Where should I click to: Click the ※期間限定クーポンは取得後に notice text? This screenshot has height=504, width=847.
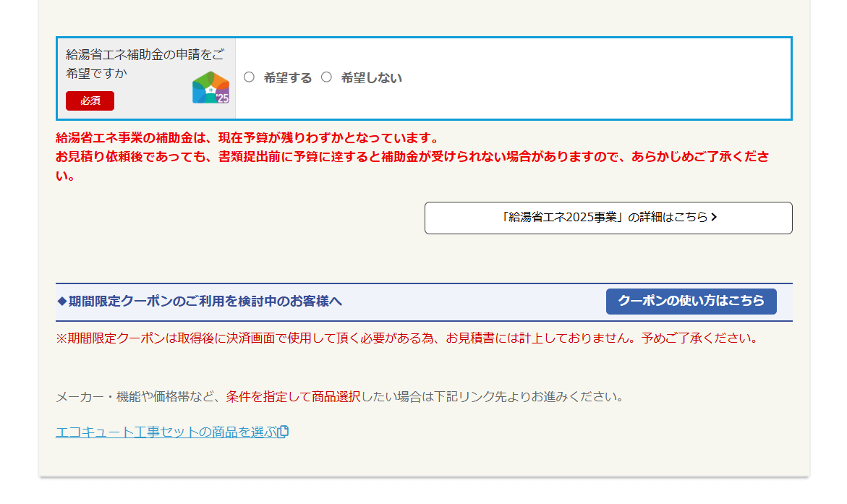coord(407,338)
